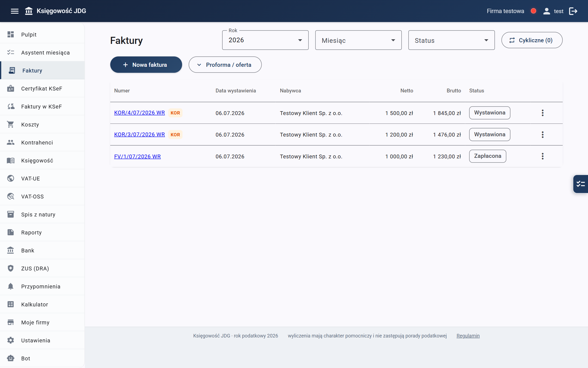Click the bank logo icon in header
Image resolution: width=588 pixels, height=368 pixels.
[29, 11]
